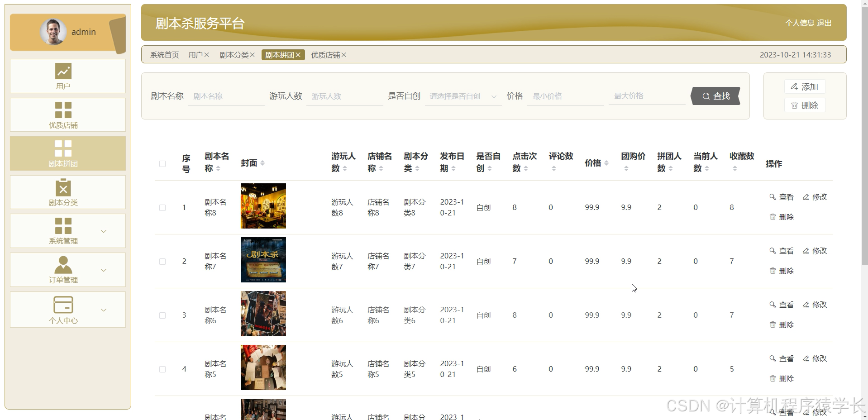Sort by 发布日期 column
Image resolution: width=868 pixels, height=420 pixels.
tap(453, 168)
